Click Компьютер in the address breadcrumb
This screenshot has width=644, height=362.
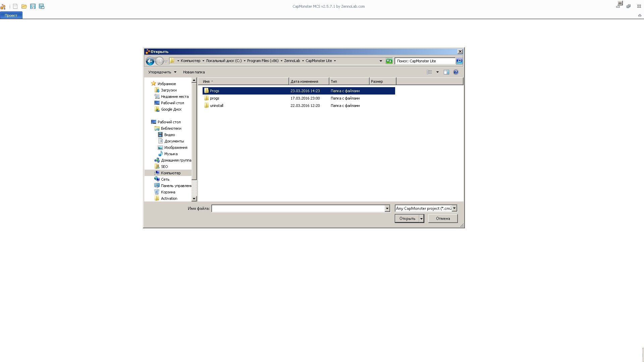click(x=190, y=61)
